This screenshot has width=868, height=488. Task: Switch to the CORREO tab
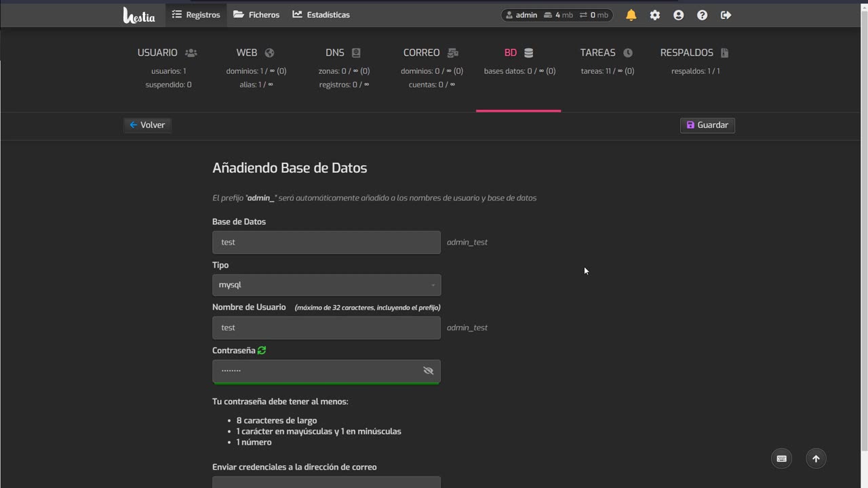[x=431, y=53]
